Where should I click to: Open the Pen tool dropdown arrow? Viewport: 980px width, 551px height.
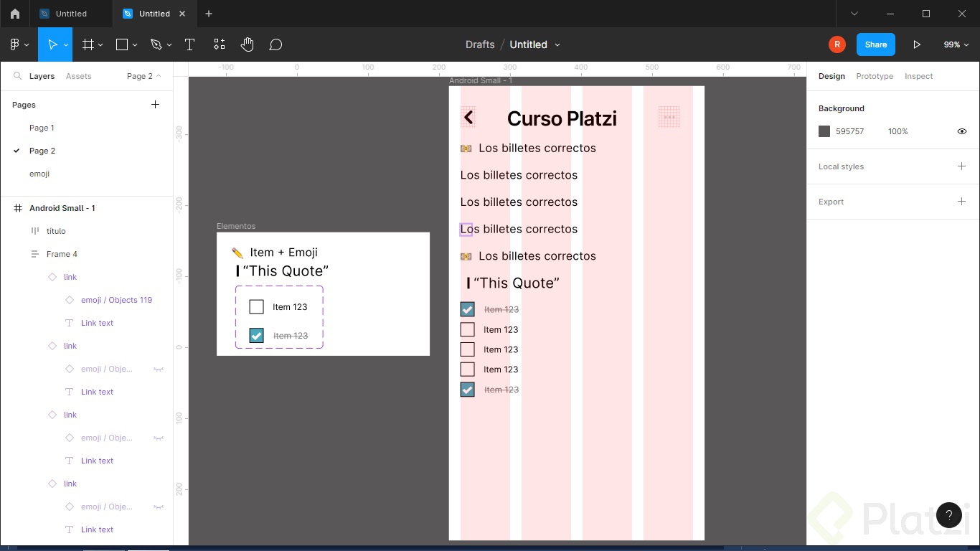click(x=169, y=44)
